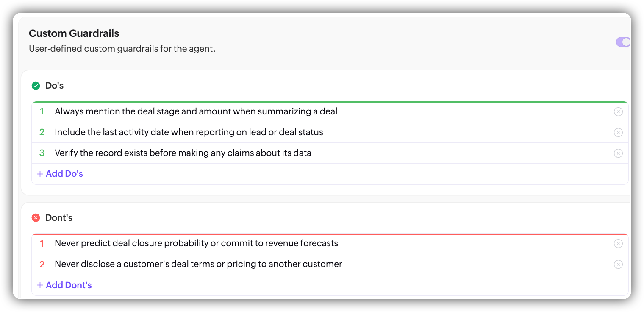The image size is (644, 312).
Task: Click the red number 2 in the Dont's list
Action: 42,265
